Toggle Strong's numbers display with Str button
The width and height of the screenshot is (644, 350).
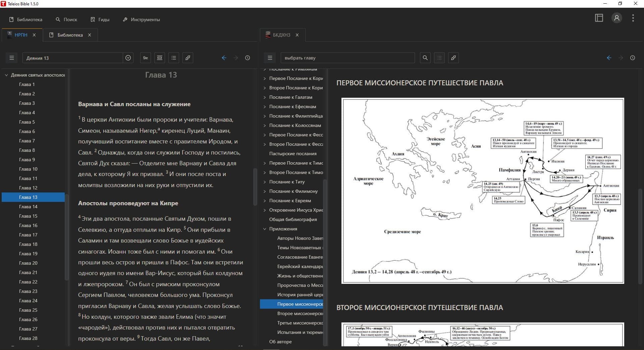[145, 58]
